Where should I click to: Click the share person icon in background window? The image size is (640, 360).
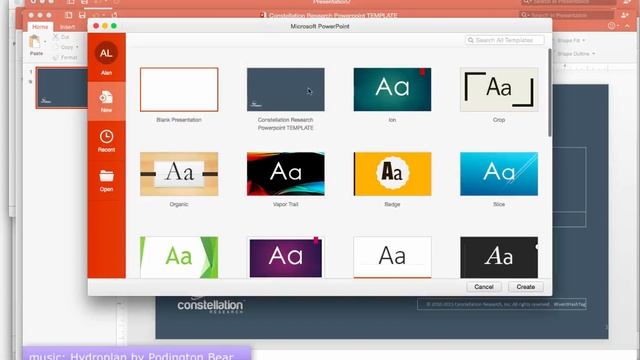point(625,16)
